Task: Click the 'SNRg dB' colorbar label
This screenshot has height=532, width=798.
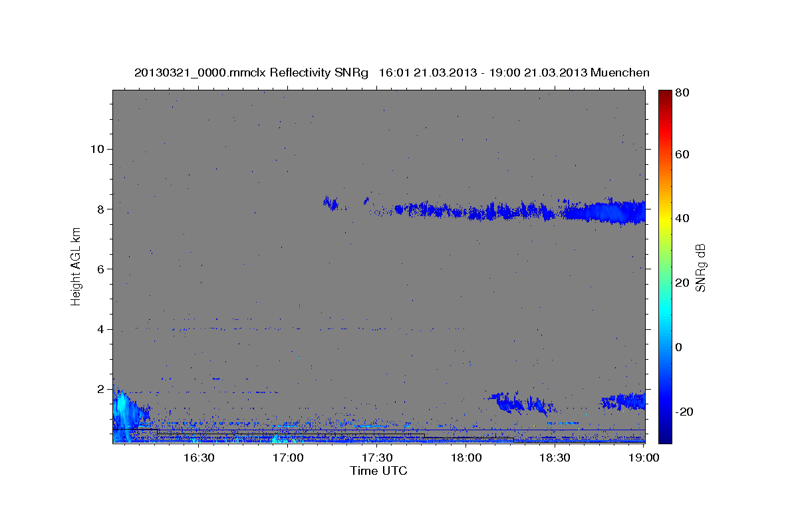Action: 700,267
